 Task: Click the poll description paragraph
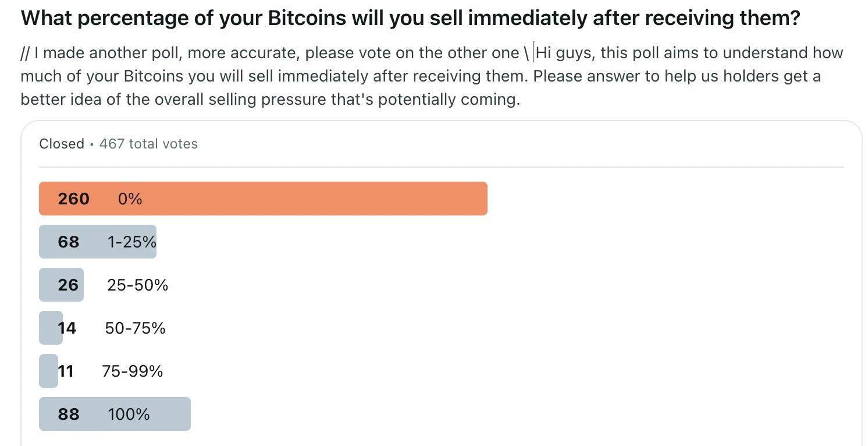pyautogui.click(x=431, y=76)
